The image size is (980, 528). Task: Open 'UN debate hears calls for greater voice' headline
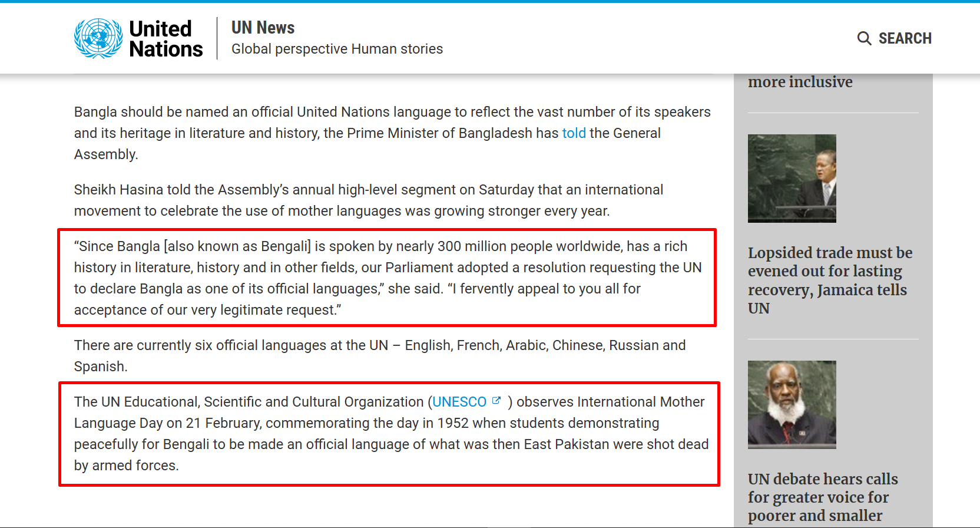point(823,497)
